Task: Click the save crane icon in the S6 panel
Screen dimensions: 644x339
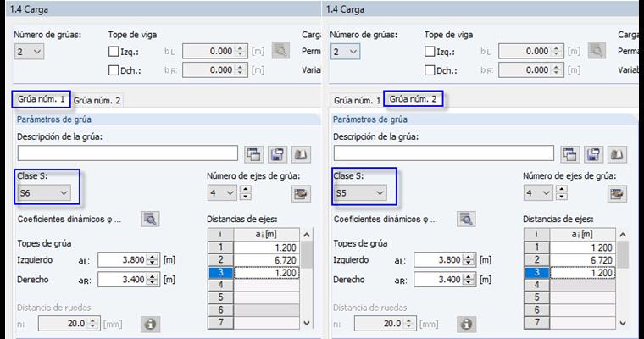Action: click(x=278, y=153)
